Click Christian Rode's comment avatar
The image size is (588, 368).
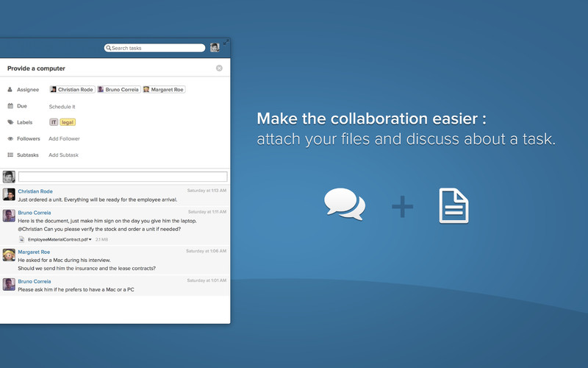[x=9, y=194]
